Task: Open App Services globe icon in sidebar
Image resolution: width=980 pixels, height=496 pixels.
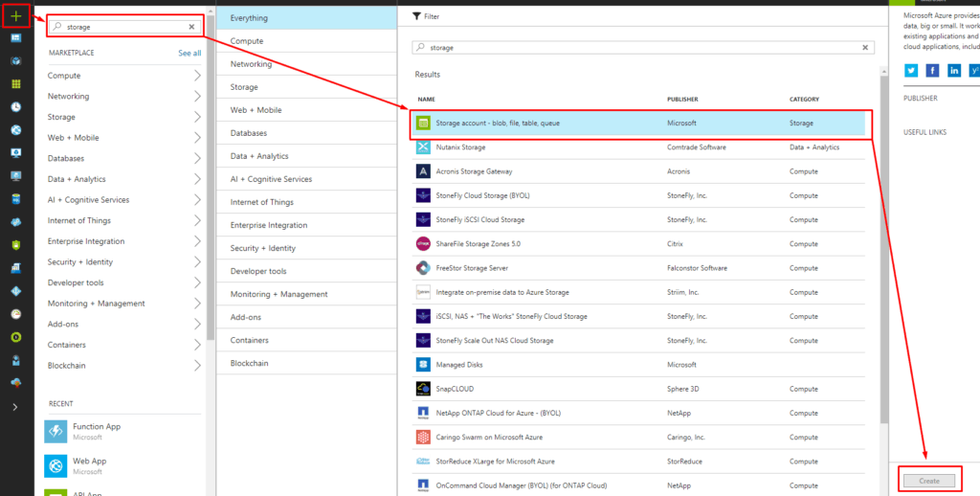Action: (16, 130)
